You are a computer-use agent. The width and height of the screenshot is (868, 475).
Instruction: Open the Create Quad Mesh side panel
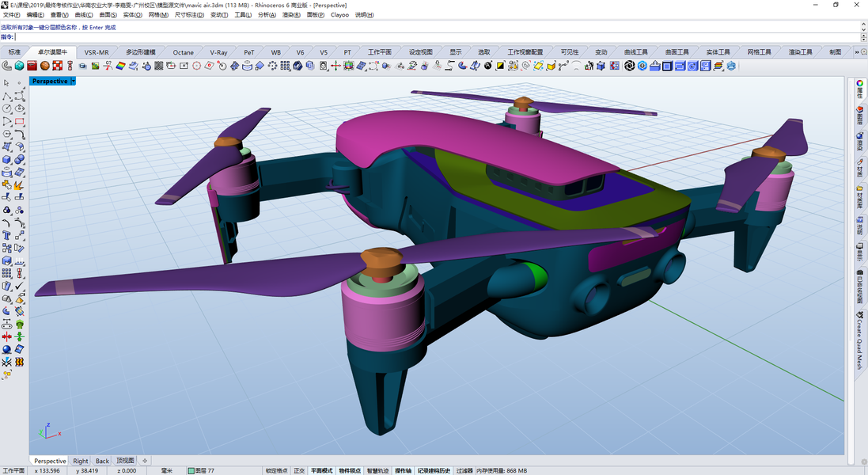click(x=860, y=340)
